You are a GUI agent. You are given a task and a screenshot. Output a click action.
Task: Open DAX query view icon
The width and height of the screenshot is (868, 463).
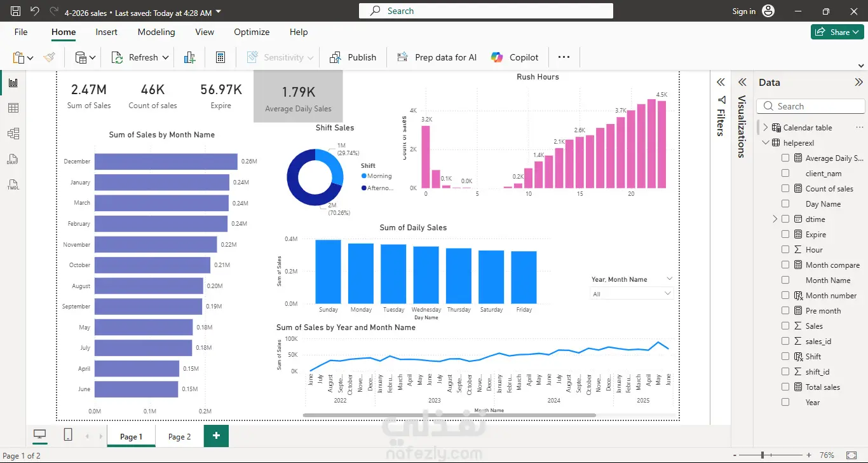(x=13, y=160)
